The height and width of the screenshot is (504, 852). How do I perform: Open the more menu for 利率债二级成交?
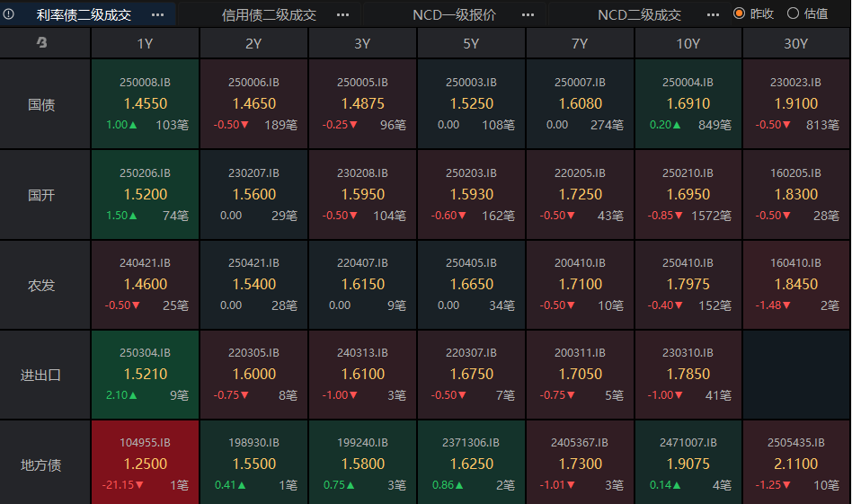157,14
